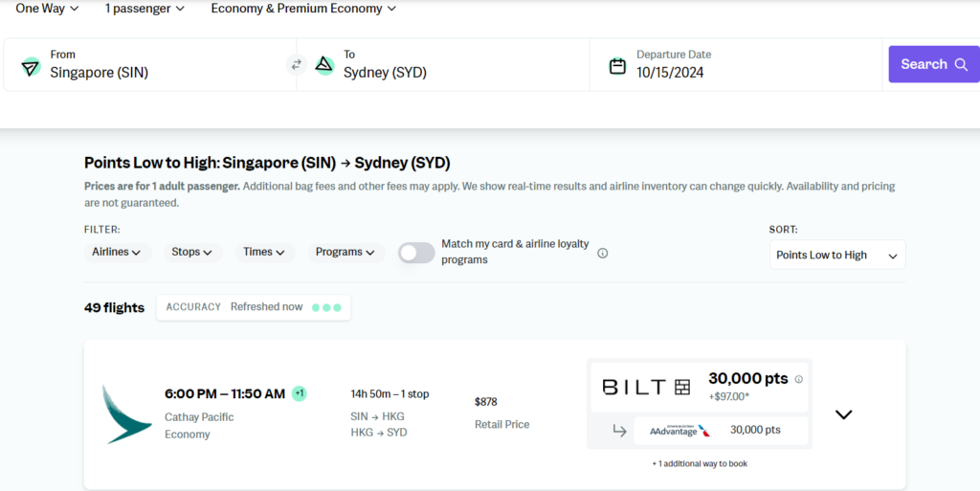Click the transfer arrow beside AAdvantage
The height and width of the screenshot is (491, 980).
[x=619, y=430]
